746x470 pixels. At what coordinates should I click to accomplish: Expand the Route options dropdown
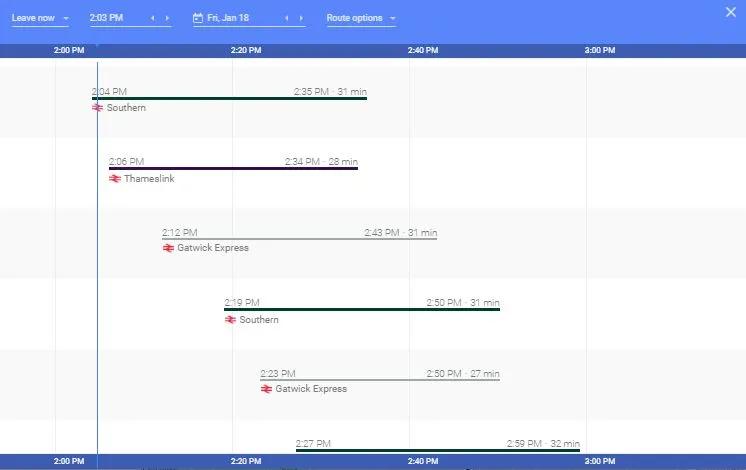[361, 18]
